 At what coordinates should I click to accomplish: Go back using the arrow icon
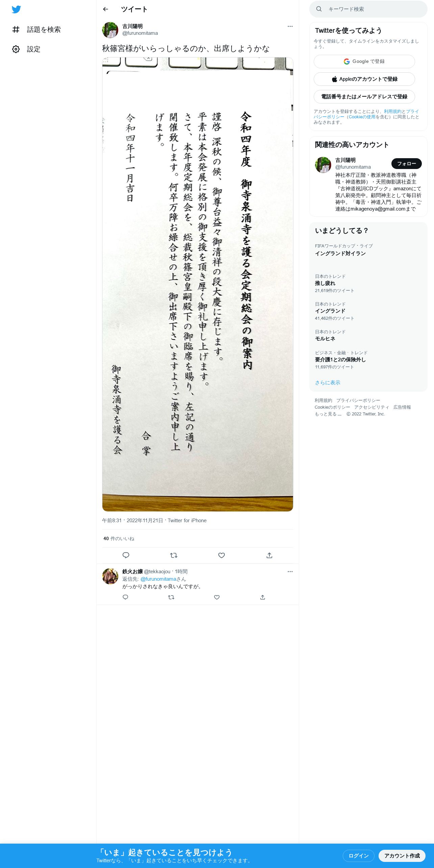point(105,9)
